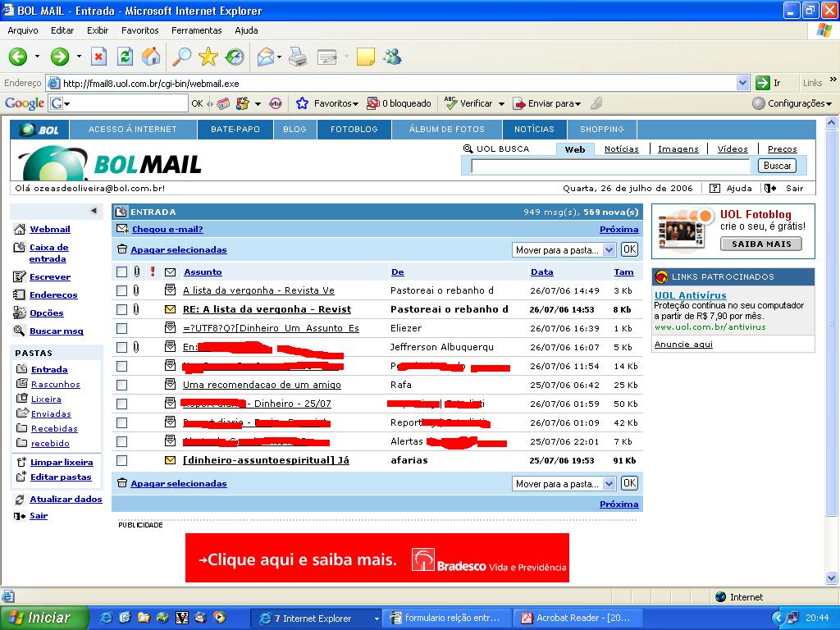Stop page loading with the red X icon
The width and height of the screenshot is (840, 630).
[x=98, y=57]
